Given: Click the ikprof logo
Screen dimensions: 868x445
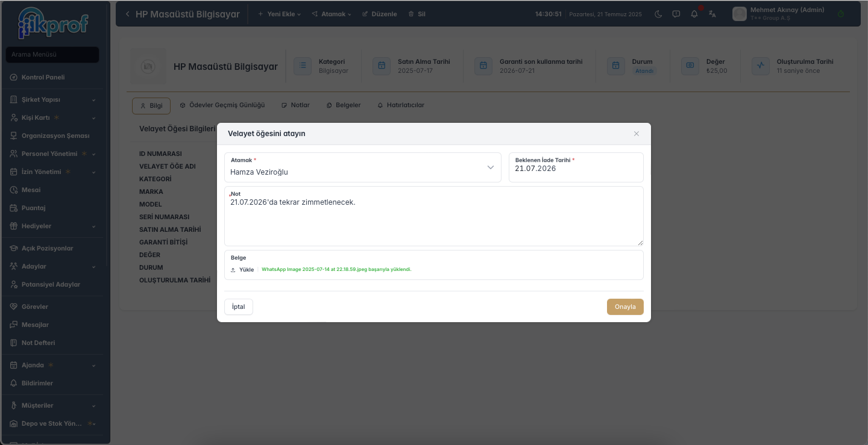Looking at the screenshot, I should coord(53,23).
